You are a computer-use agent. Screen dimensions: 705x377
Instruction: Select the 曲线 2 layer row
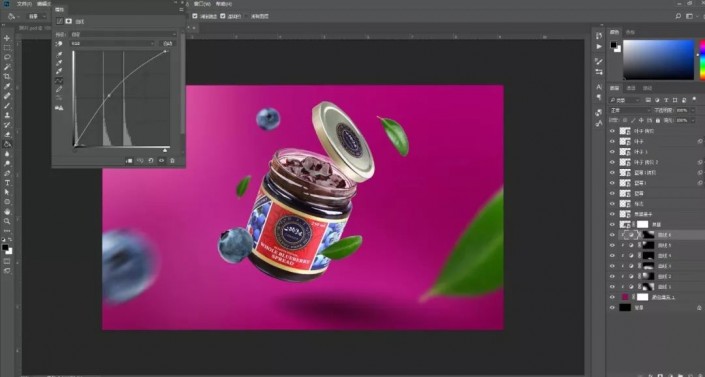click(656, 276)
